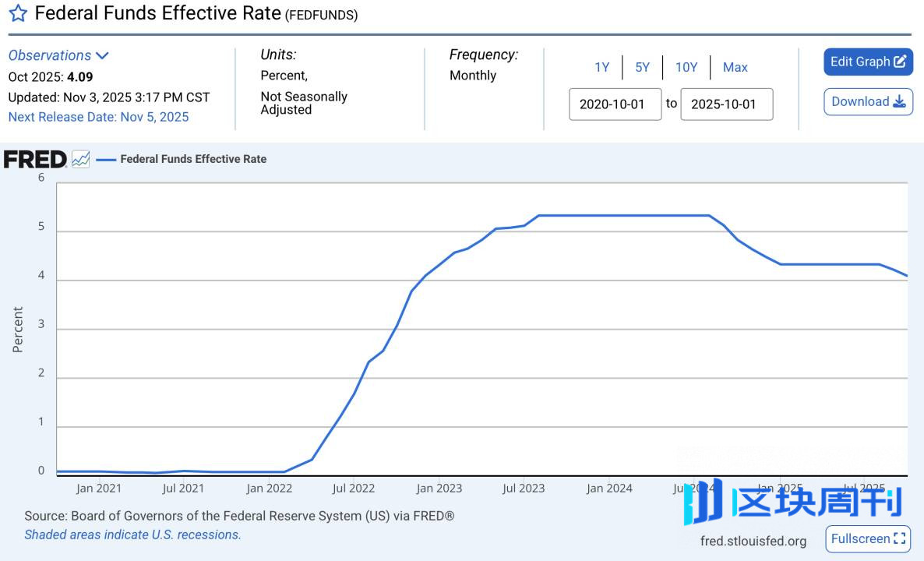Click the FRED logo
This screenshot has height=561, width=924.
tap(35, 160)
